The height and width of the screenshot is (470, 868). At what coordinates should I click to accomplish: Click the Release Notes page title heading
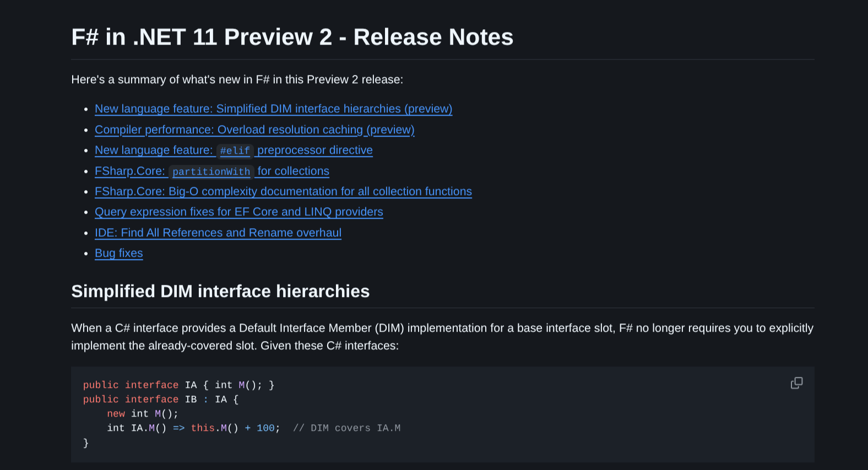[292, 37]
